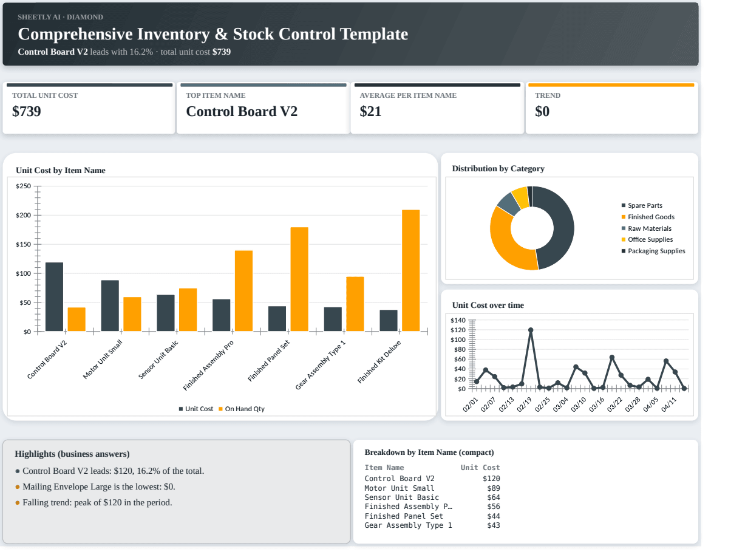Click the $250 y-axis label

click(24, 186)
